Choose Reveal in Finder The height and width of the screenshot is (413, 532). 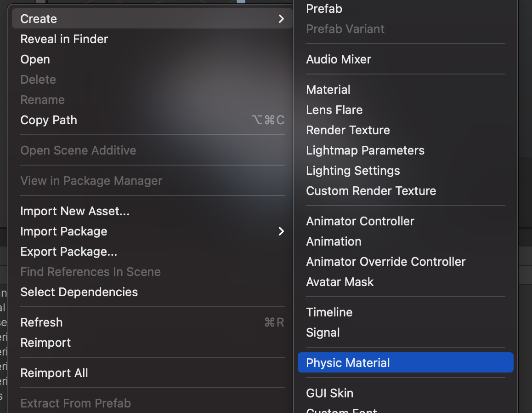point(64,39)
